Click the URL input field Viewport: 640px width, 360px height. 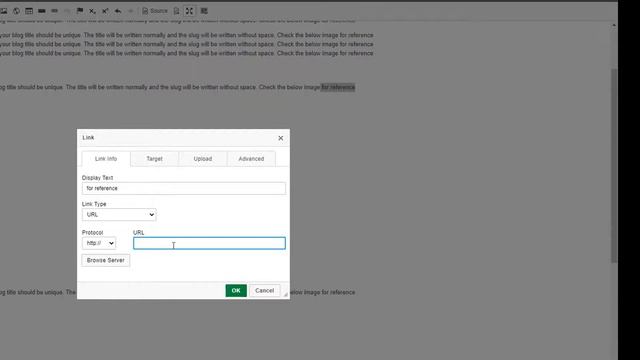point(209,243)
